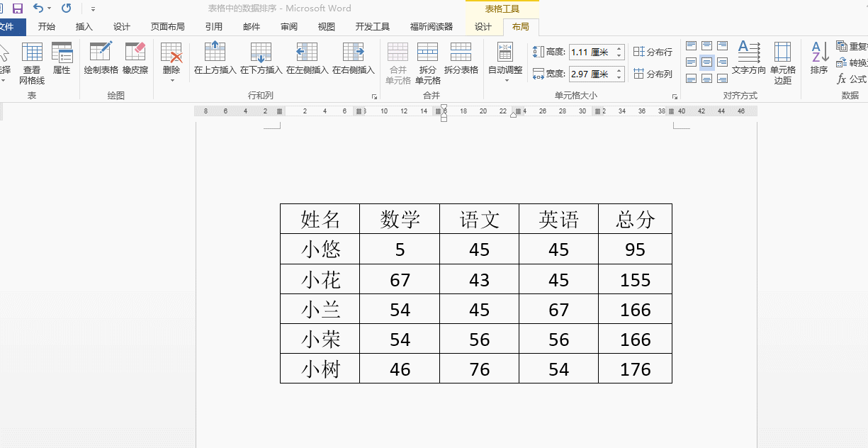Set alignment to top left
Viewport: 868px width, 448px height.
(x=691, y=46)
